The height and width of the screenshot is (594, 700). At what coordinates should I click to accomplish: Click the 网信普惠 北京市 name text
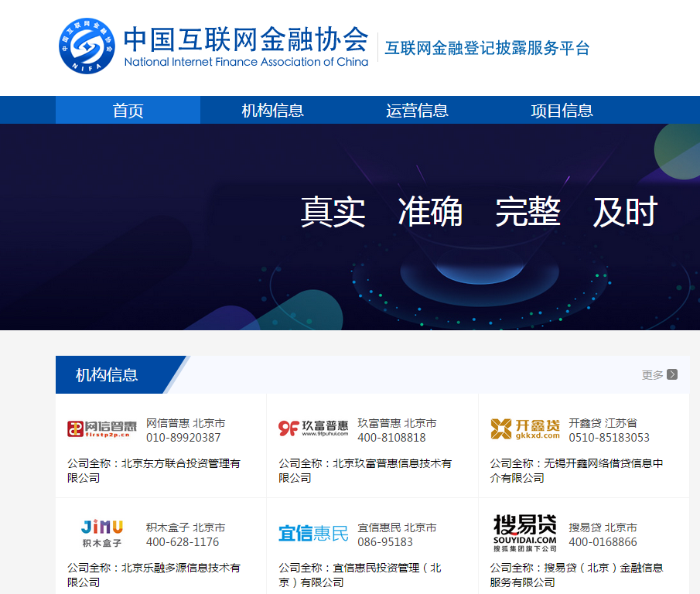186,423
